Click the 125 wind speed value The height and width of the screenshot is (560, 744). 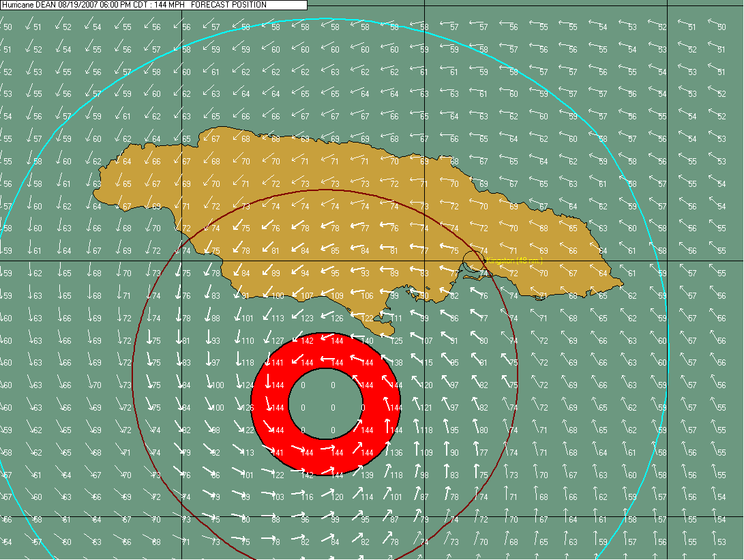point(396,341)
